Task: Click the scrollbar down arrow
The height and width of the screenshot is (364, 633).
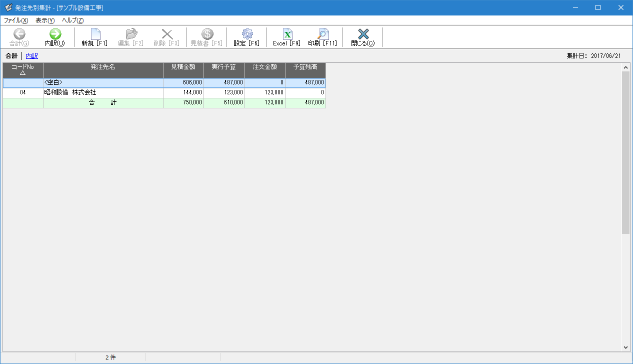Action: click(x=625, y=347)
